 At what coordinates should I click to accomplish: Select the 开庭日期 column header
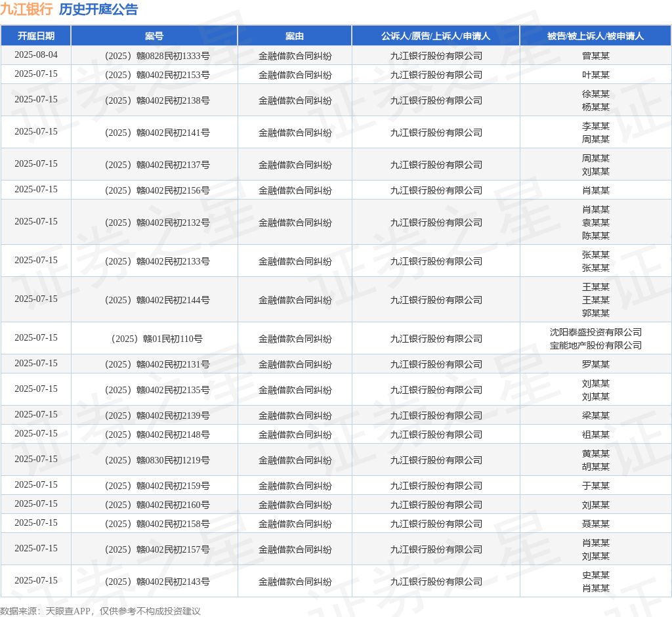pos(36,36)
